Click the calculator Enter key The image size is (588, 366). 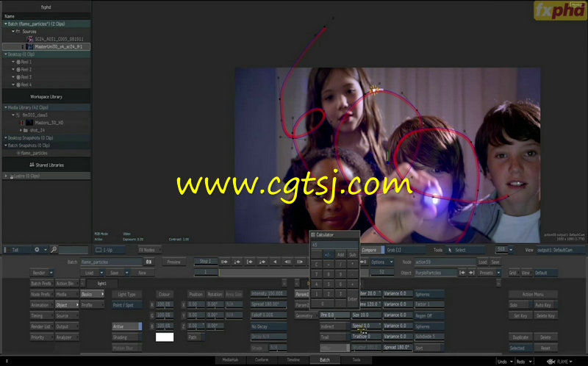click(352, 299)
